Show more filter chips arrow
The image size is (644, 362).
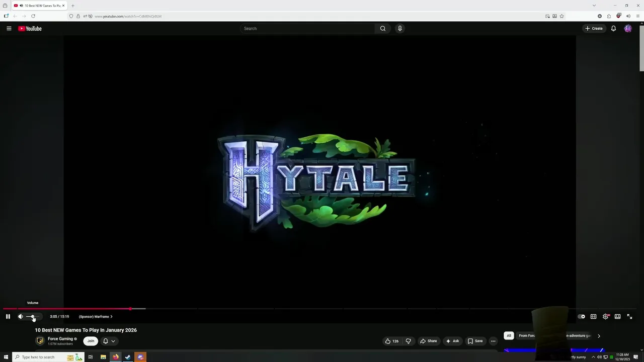pyautogui.click(x=599, y=336)
